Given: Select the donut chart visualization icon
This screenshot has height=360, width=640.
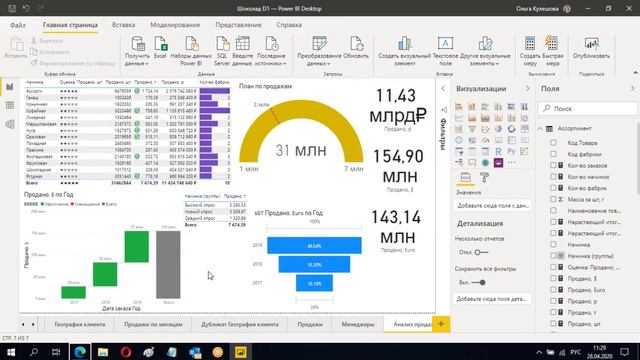Looking at the screenshot, I should [x=511, y=129].
